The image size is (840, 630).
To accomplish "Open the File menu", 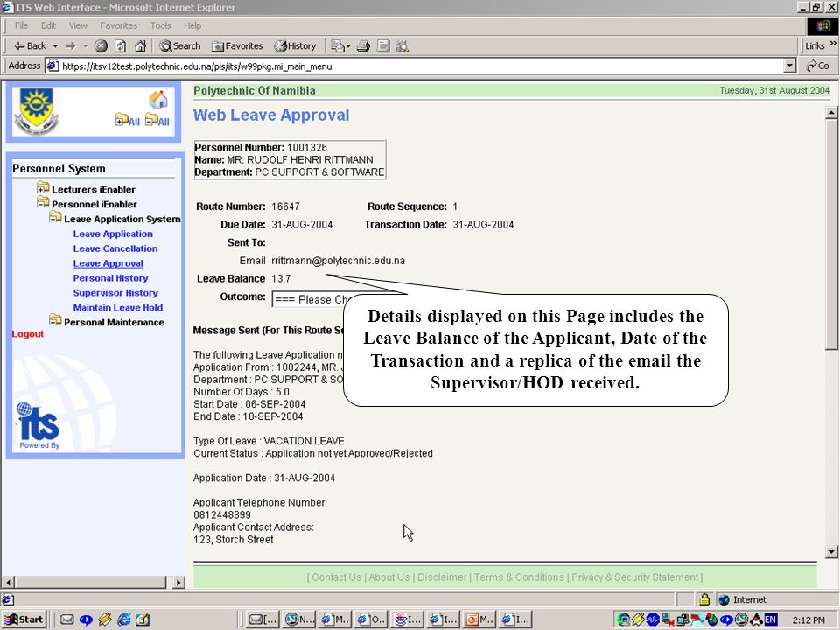I will (x=21, y=25).
